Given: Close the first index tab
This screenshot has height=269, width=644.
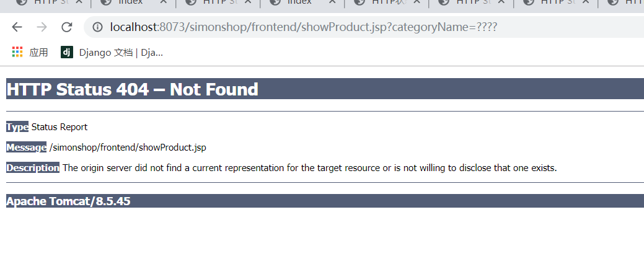Looking at the screenshot, I should (x=164, y=2).
